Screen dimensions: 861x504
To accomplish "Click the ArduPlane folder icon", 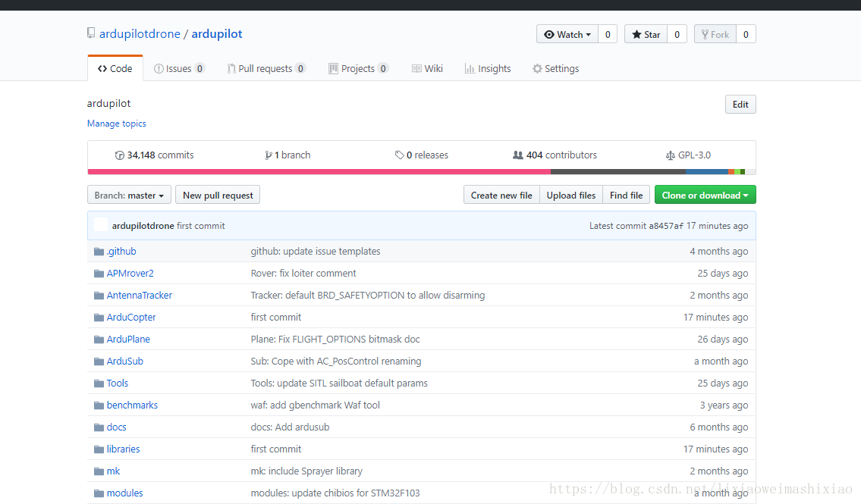I will (x=99, y=339).
